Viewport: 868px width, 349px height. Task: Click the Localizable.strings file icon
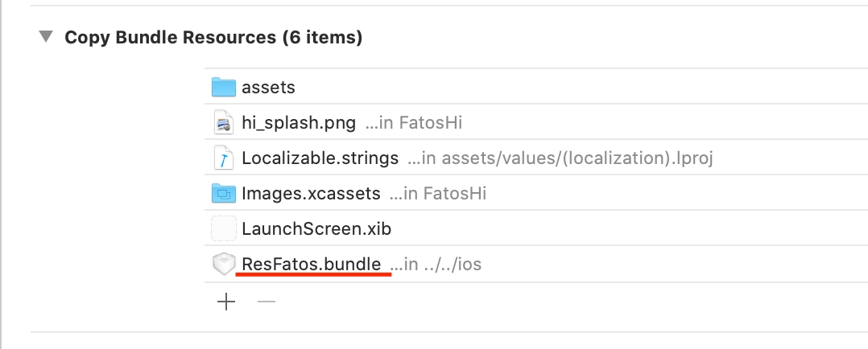click(x=223, y=158)
